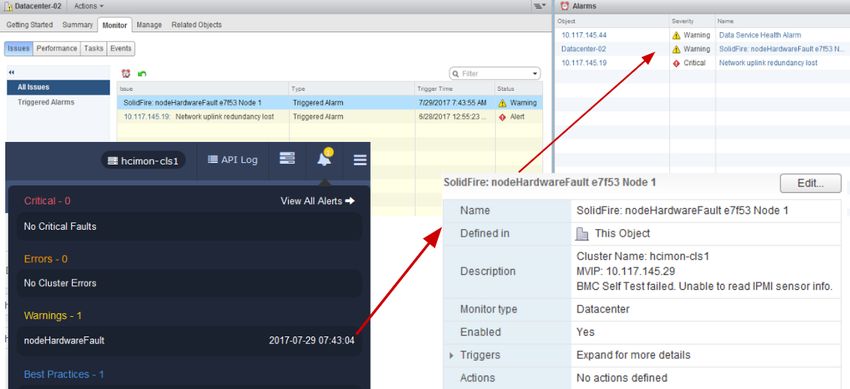Click the cluster nodes server icon
850x389 pixels.
287,158
